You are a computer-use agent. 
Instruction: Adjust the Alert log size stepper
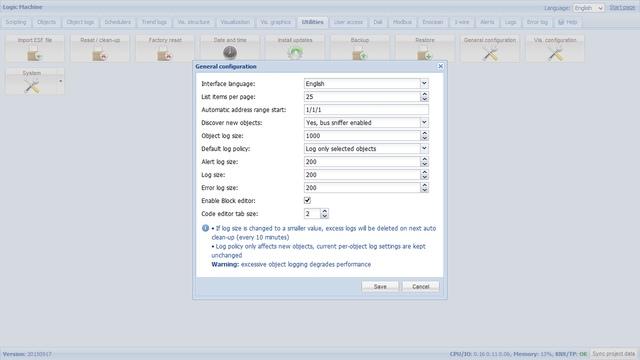tap(424, 162)
